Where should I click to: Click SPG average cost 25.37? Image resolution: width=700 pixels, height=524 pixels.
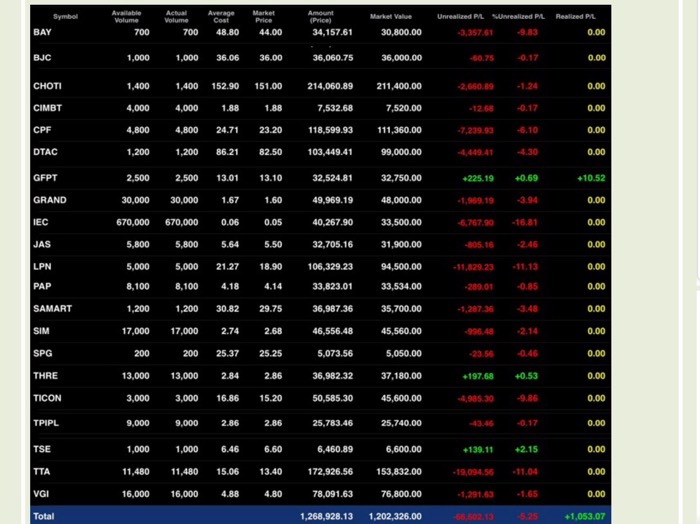(x=227, y=353)
